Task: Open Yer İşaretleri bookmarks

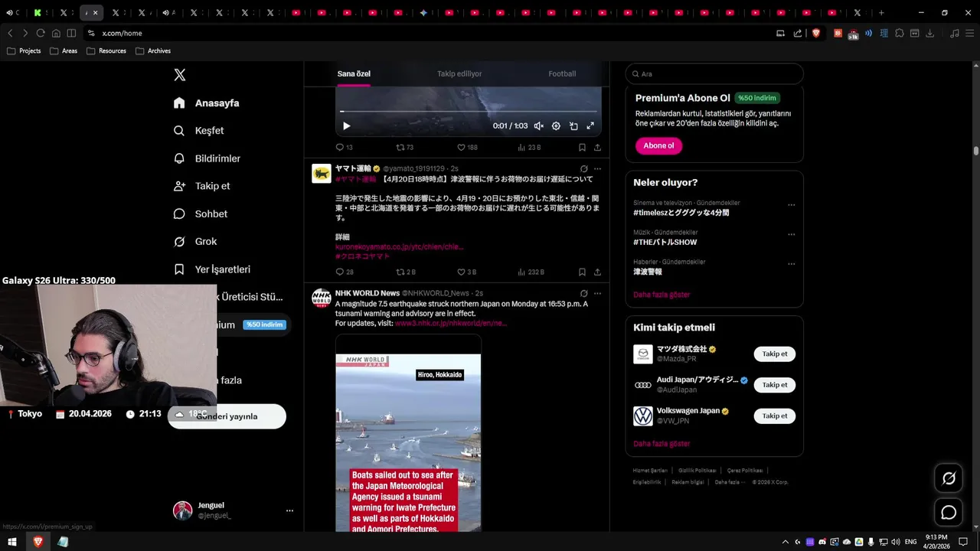Action: (212, 269)
